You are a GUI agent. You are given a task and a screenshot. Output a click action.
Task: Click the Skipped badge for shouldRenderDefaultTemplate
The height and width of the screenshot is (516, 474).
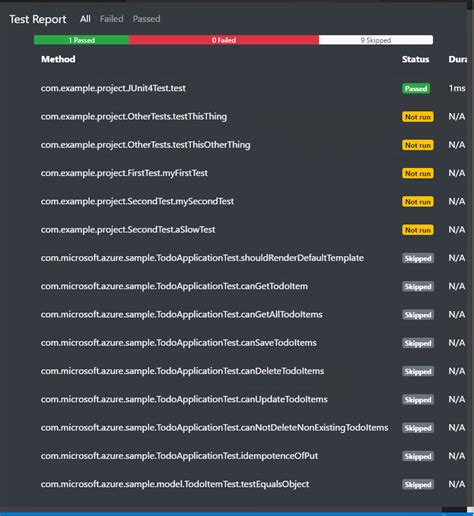418,258
